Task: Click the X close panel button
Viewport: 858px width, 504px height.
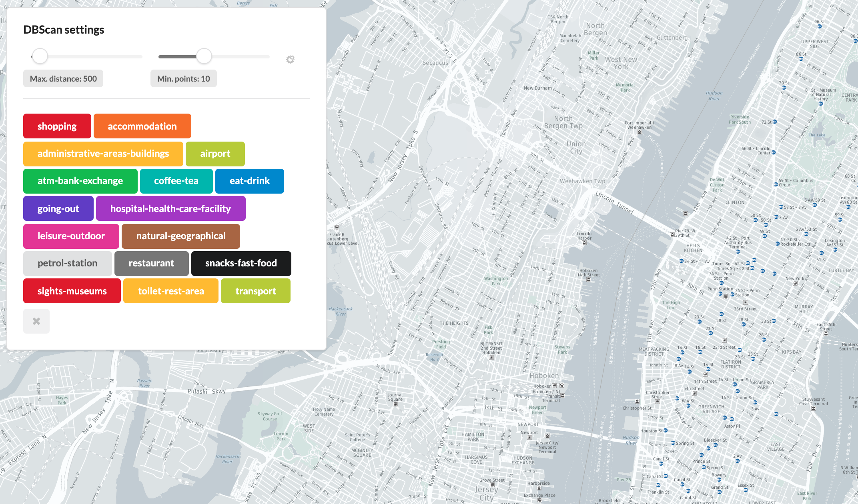Action: 36,321
